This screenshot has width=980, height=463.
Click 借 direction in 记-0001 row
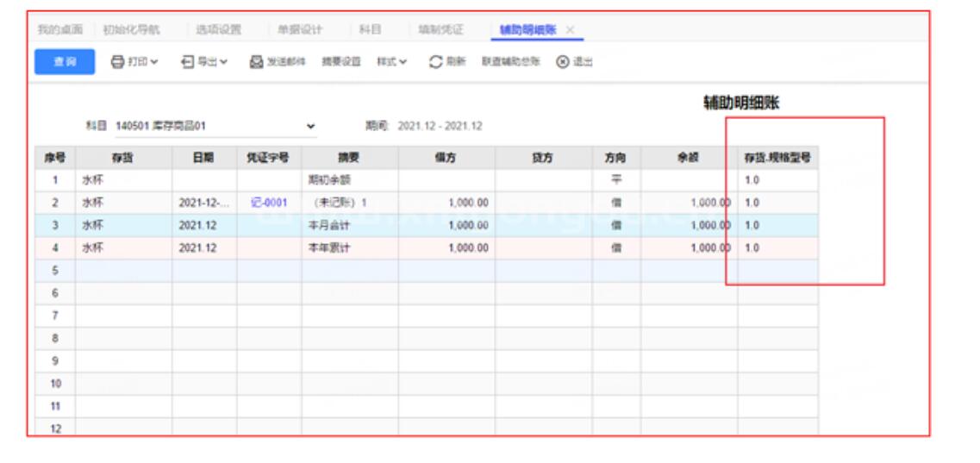pyautogui.click(x=616, y=203)
